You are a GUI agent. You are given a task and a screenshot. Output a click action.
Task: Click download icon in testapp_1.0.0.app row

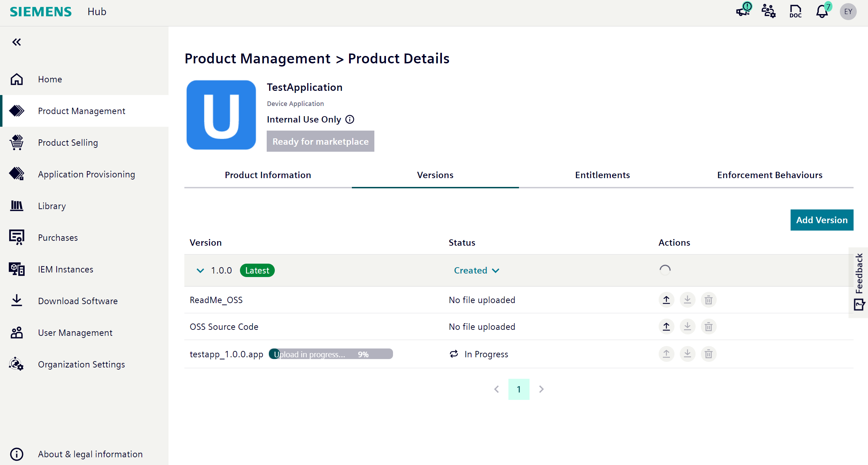(688, 354)
